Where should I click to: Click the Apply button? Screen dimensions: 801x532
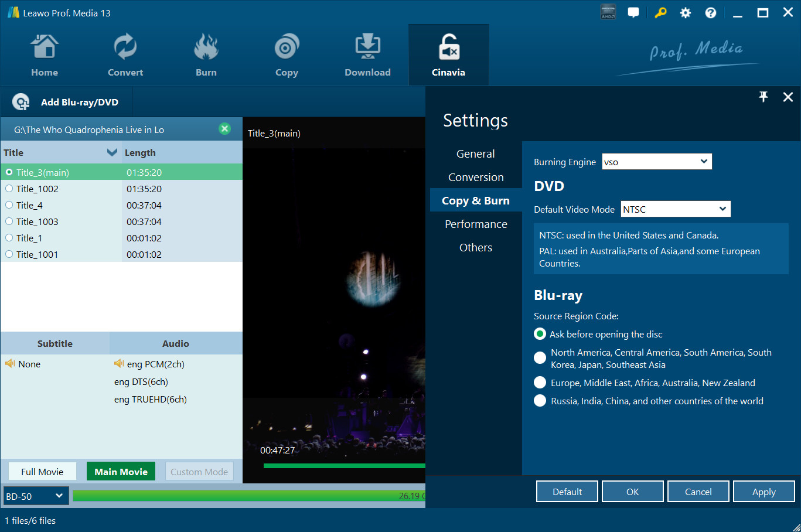pyautogui.click(x=763, y=492)
